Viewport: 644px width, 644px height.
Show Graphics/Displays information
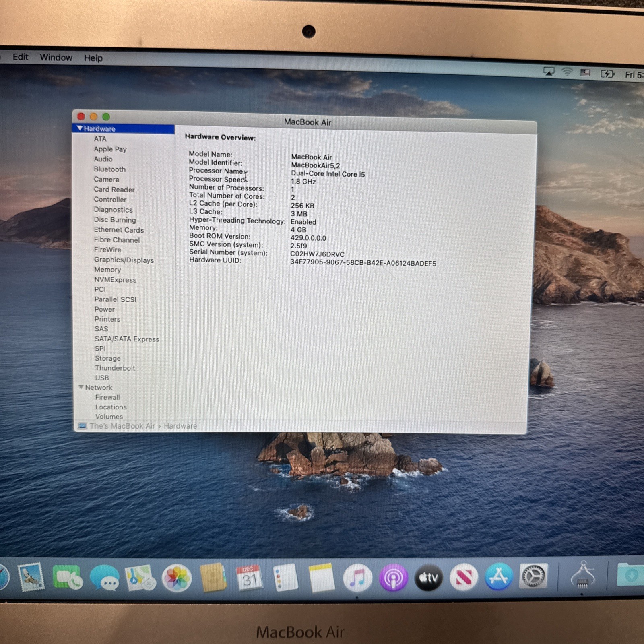point(124,260)
